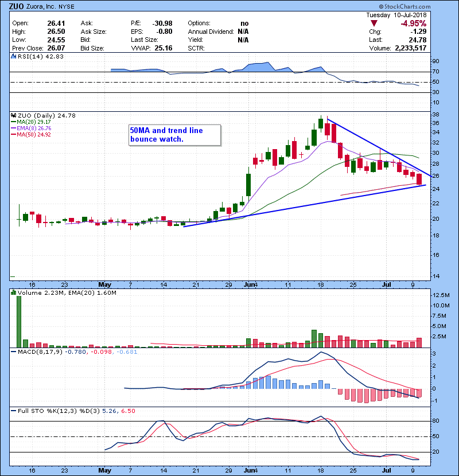The width and height of the screenshot is (459, 476).
Task: Click the ZUO (Daily) 24.78 chart title
Action: 46,116
